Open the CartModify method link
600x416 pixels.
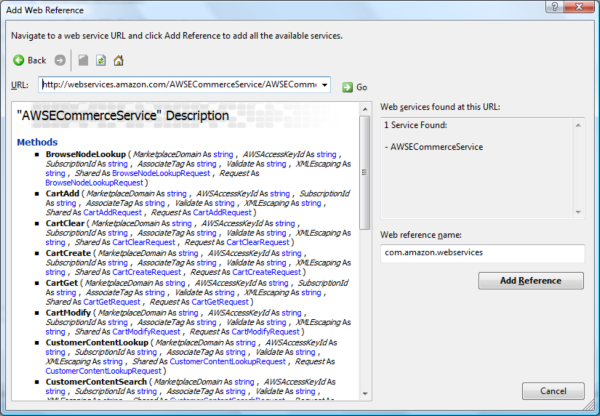click(x=68, y=313)
